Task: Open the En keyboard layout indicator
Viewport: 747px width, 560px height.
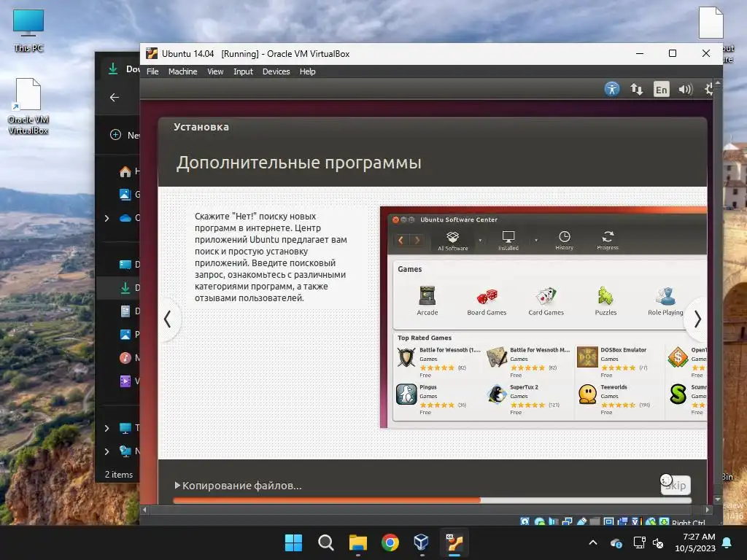Action: [661, 89]
